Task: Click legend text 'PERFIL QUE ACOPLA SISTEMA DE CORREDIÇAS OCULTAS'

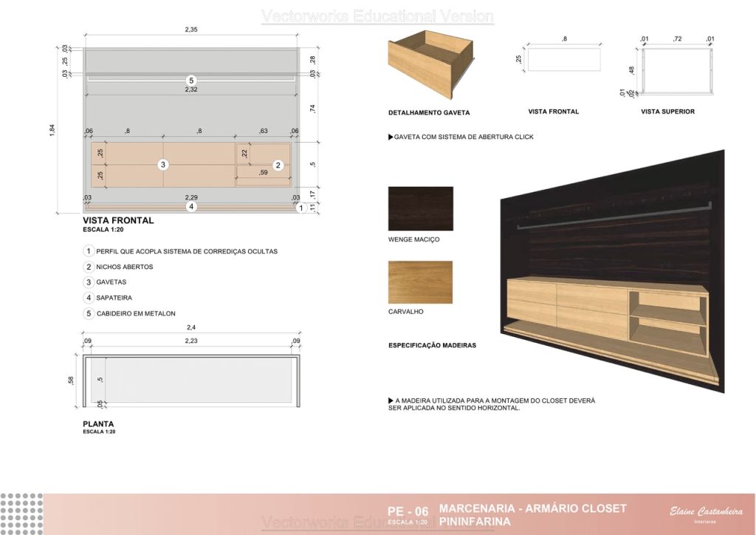Action: [187, 251]
